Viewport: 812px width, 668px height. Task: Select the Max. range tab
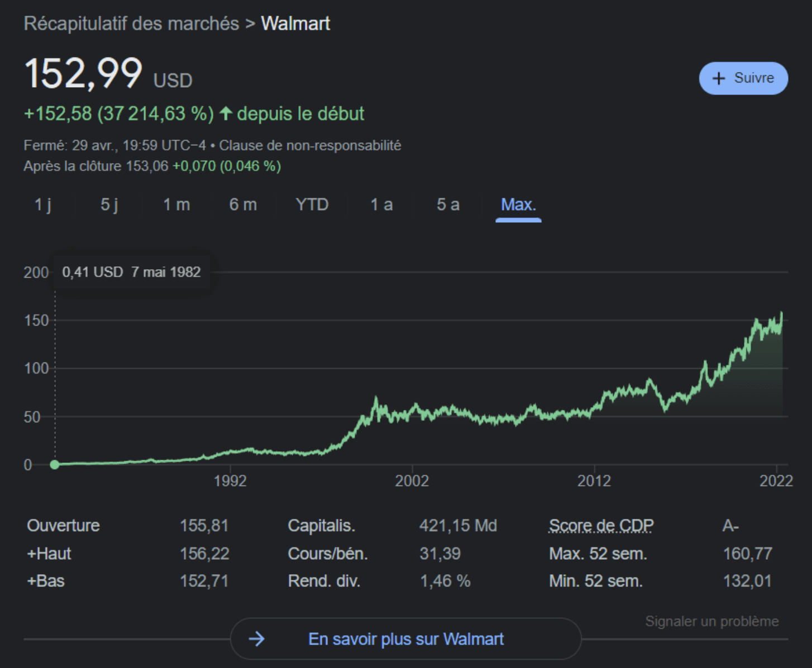[x=518, y=204]
